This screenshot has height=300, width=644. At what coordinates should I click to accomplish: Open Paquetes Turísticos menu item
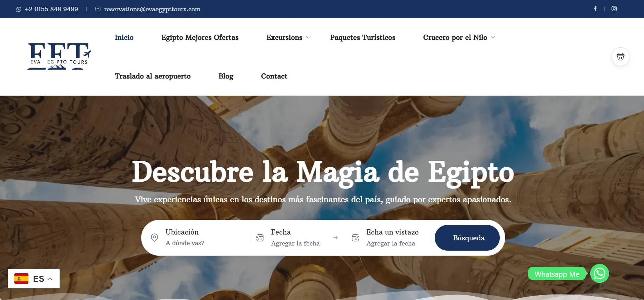(363, 37)
